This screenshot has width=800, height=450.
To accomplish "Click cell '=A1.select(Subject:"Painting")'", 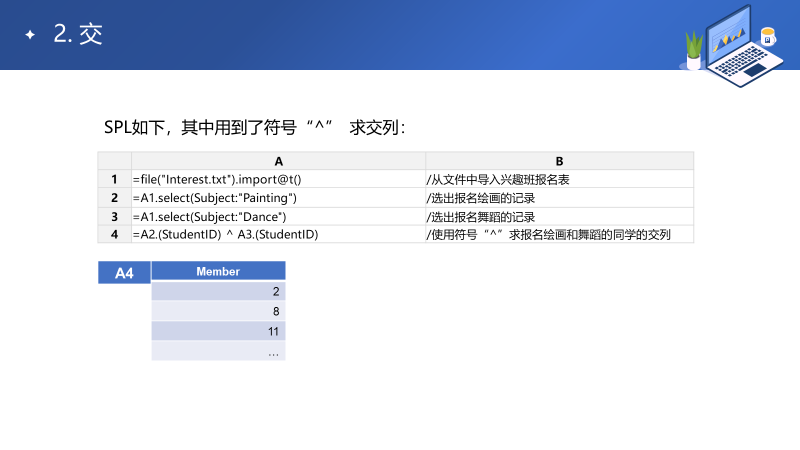I will point(279,198).
